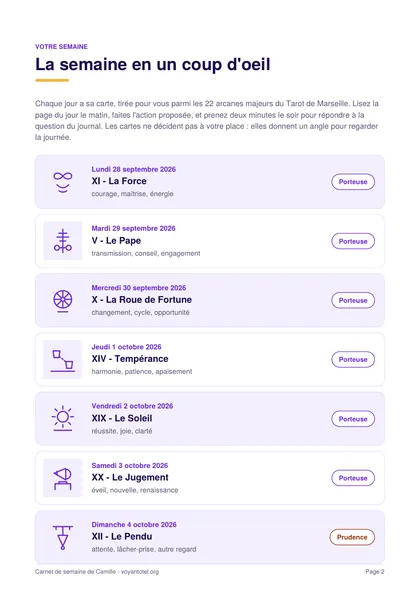Click the Porteuse badge on Mardi's card

353,241
